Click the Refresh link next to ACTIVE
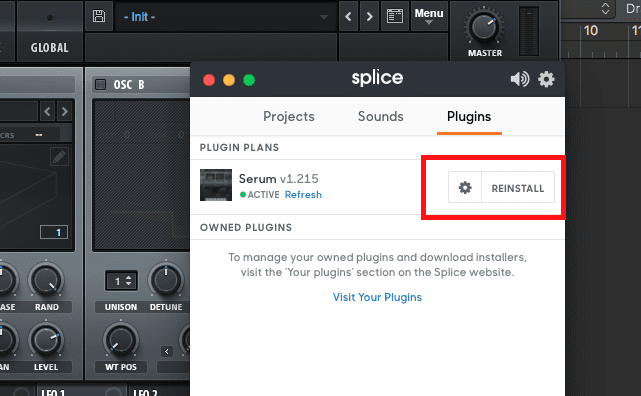The image size is (641, 396). coord(303,195)
